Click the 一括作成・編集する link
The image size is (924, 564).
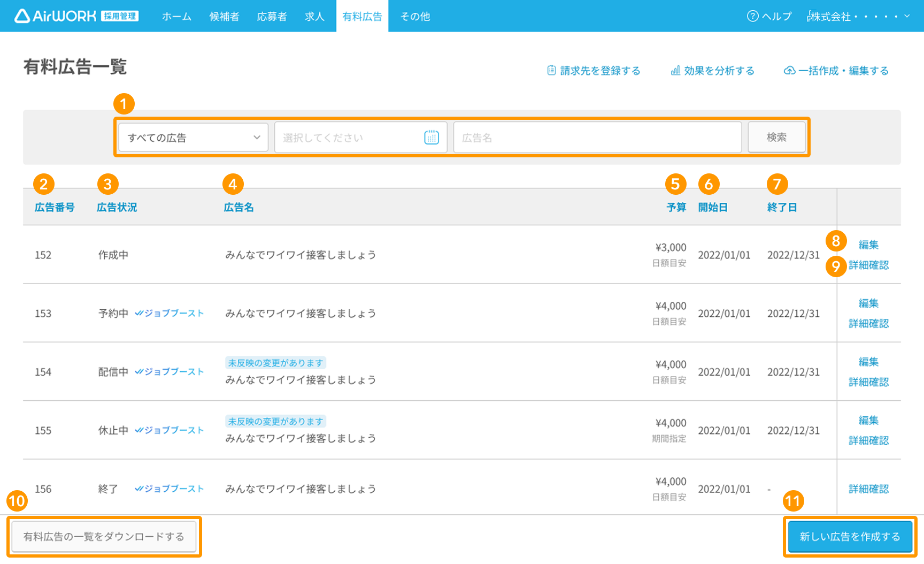[x=836, y=71]
